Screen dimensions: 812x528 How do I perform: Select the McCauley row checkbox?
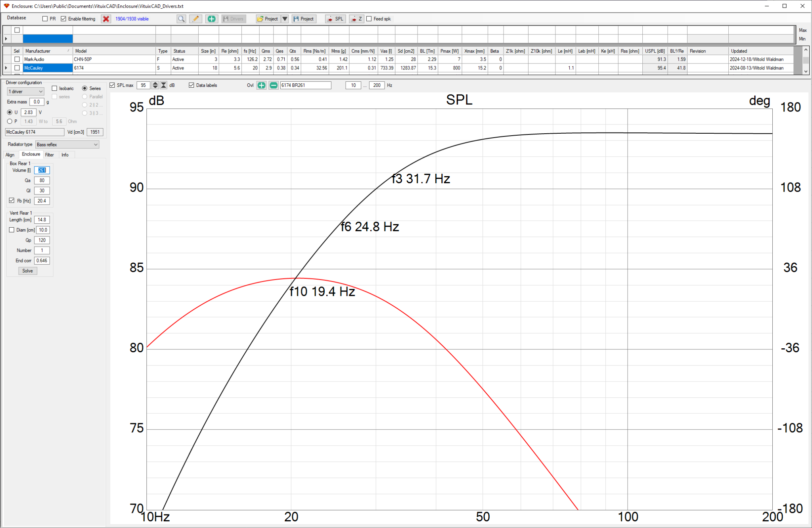pyautogui.click(x=17, y=68)
